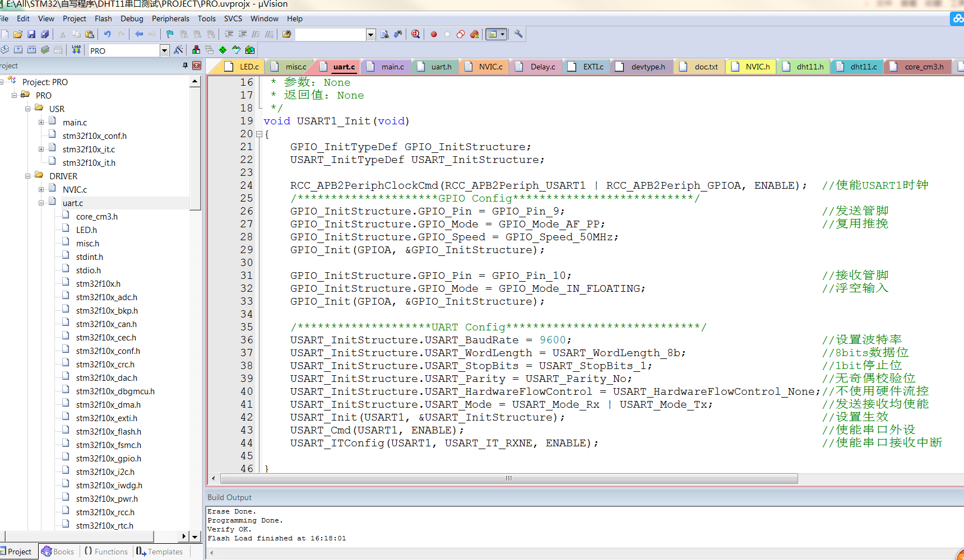
Task: Open the Pack Installer icon
Action: 250,50
